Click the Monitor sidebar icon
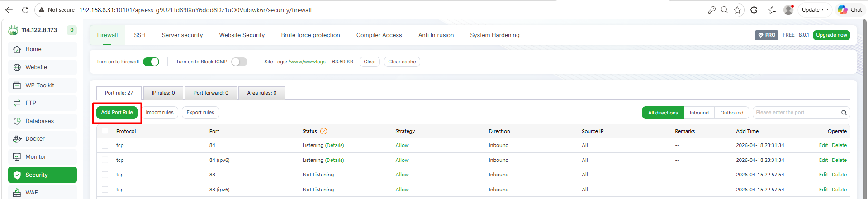868x199 pixels. [17, 157]
